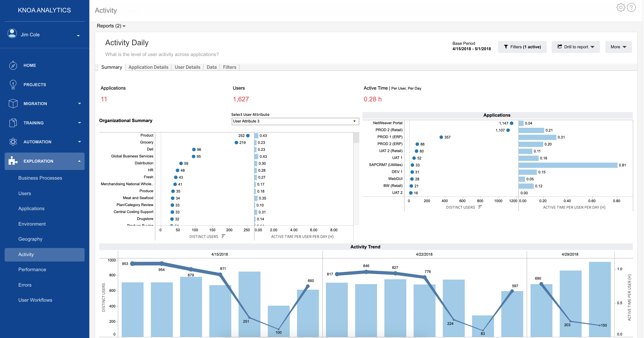
Task: Switch to the Application Details tab
Action: click(x=148, y=67)
